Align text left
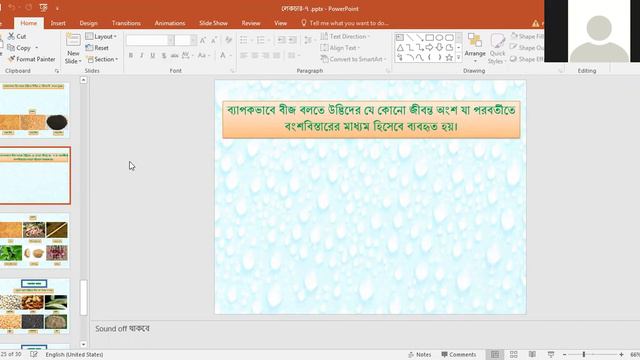 [244, 56]
